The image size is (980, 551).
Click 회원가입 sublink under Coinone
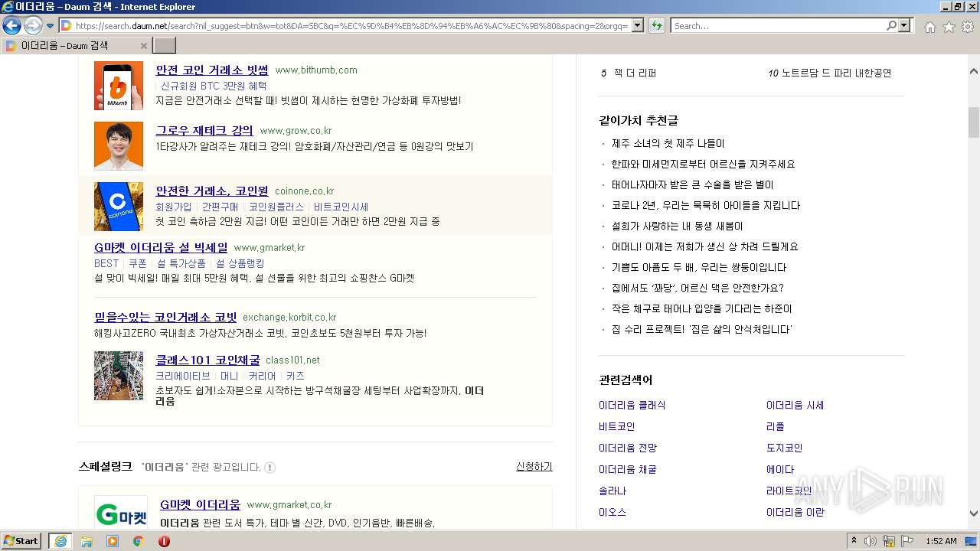coord(174,207)
